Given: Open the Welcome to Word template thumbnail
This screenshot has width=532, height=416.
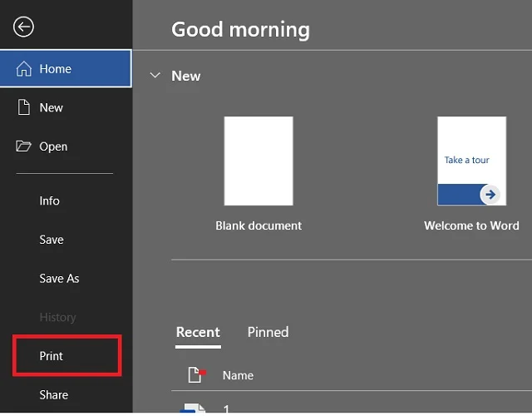Looking at the screenshot, I should click(x=471, y=161).
